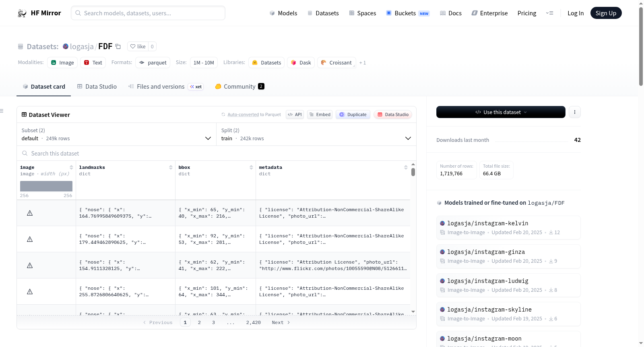
Task: Open the Community tab
Action: pos(239,87)
